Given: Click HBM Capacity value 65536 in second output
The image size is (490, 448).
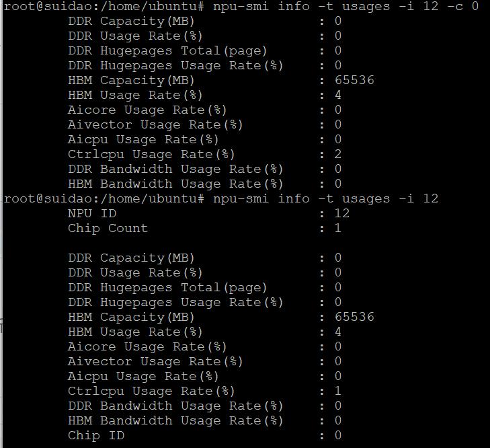Looking at the screenshot, I should click(x=354, y=317).
